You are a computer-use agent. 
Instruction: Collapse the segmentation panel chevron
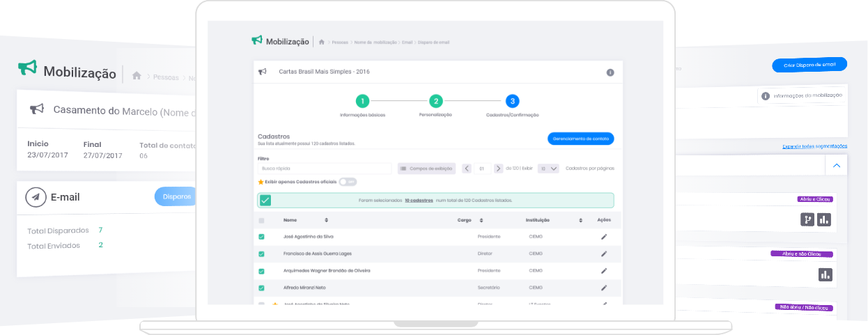pos(837,166)
